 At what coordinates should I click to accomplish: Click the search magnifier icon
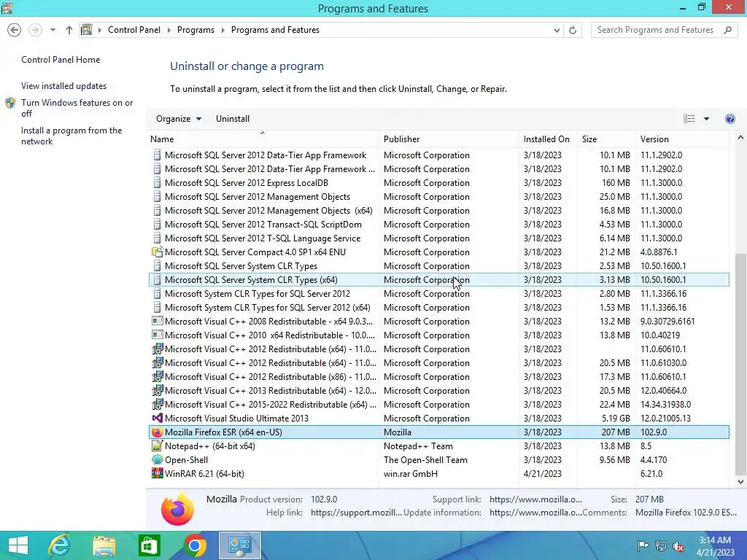(727, 30)
